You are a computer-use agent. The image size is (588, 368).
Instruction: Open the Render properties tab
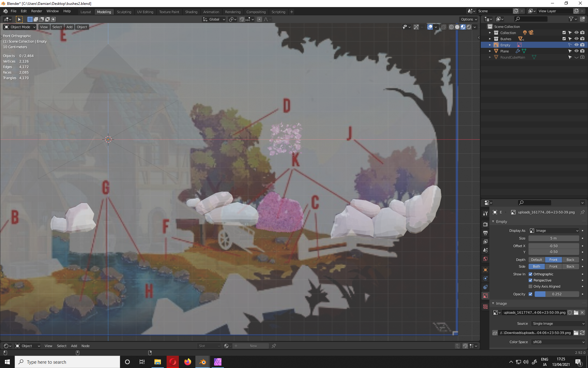(x=485, y=224)
